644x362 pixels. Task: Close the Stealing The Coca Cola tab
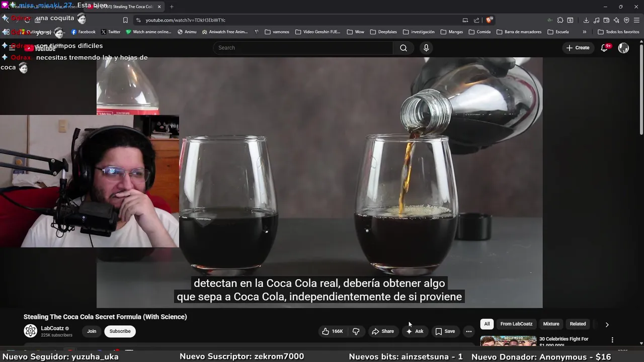point(159,7)
